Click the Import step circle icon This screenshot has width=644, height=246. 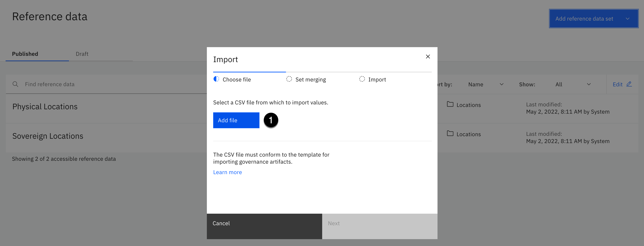pyautogui.click(x=362, y=79)
